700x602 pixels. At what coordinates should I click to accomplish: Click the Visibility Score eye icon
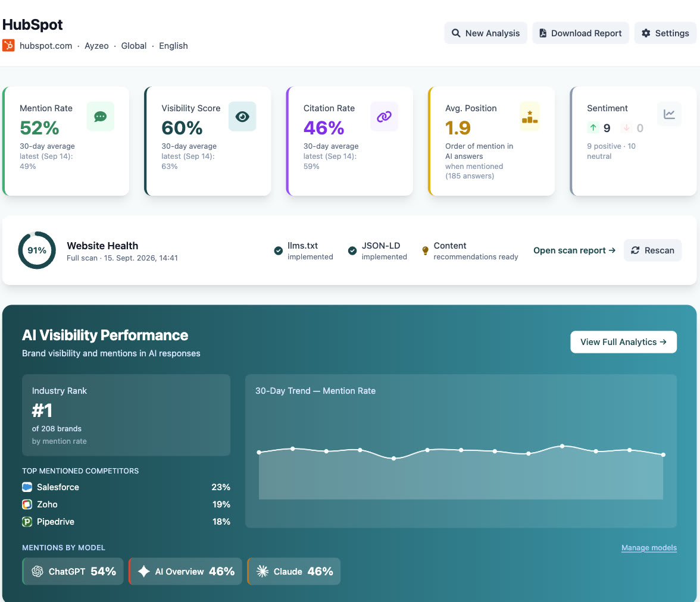pos(242,117)
